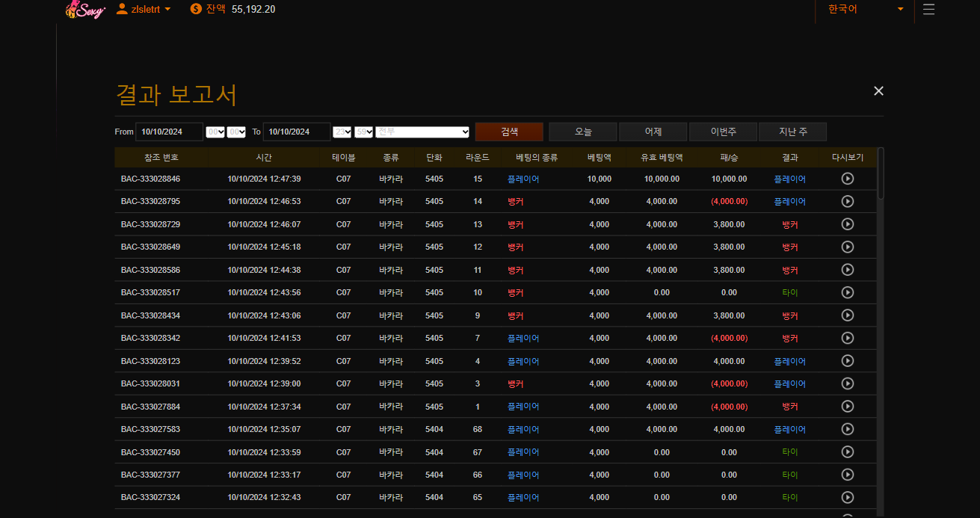980x518 pixels.
Task: Click the Sexy logo icon
Action: pyautogui.click(x=85, y=9)
